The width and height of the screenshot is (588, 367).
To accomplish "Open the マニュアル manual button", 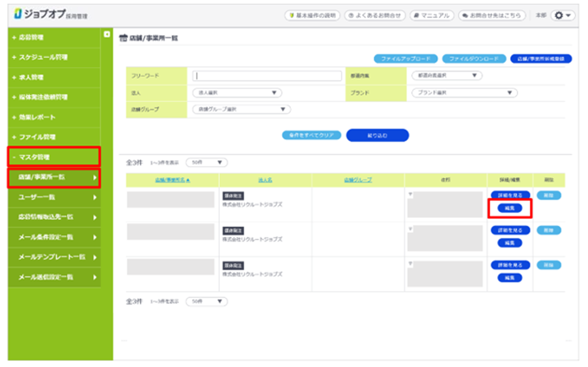I will click(432, 16).
